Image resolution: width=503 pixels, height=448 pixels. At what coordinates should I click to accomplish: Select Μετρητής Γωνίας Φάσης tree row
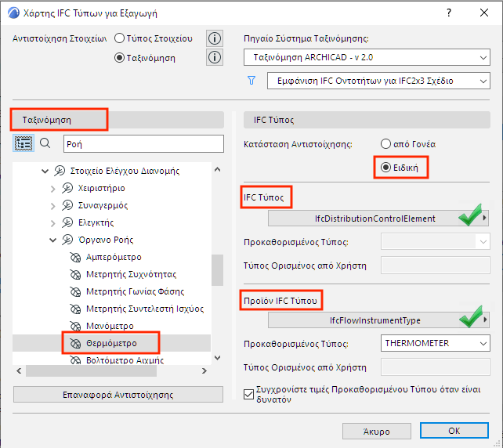(x=111, y=292)
